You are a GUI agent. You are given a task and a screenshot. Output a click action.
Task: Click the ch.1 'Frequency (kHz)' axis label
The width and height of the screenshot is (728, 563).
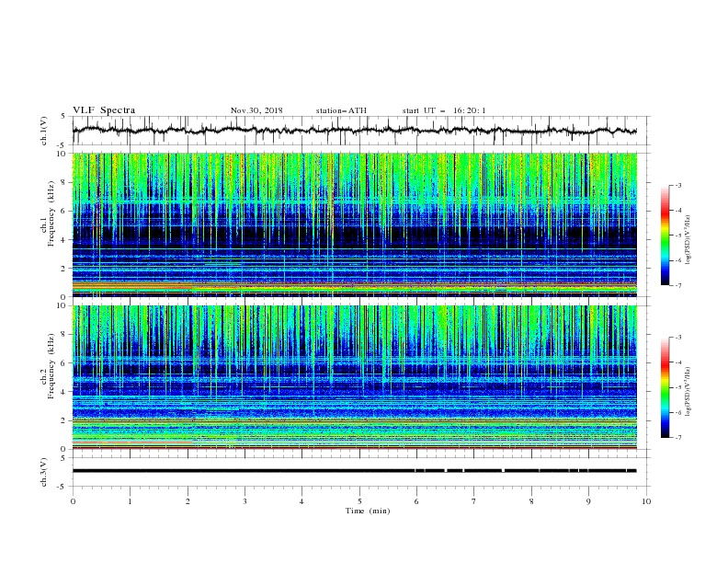(51, 213)
